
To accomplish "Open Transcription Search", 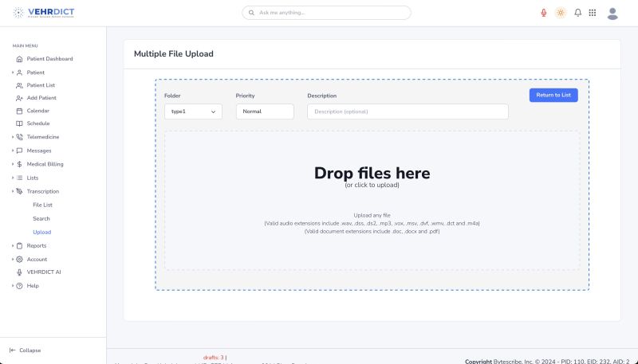I will (x=41, y=218).
